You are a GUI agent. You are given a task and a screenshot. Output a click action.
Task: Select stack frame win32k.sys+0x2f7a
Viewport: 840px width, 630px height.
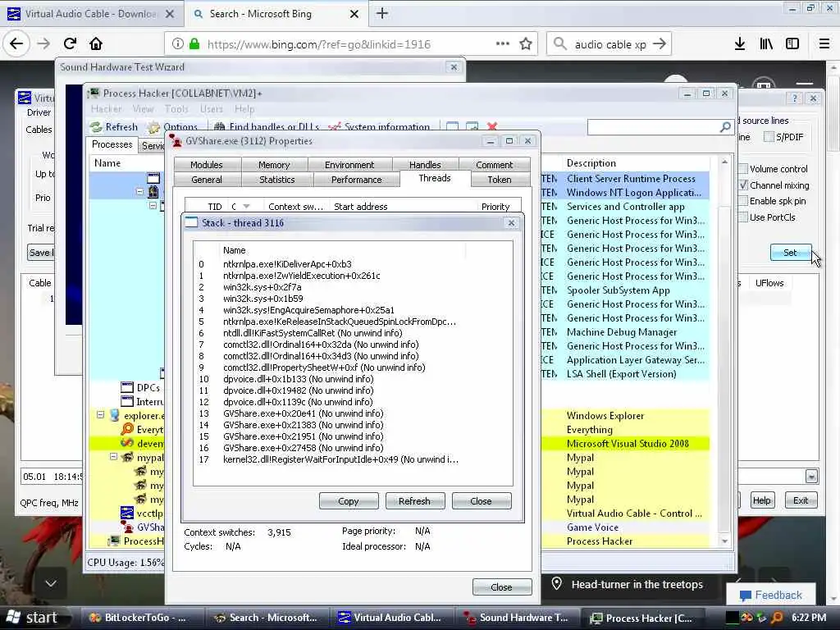(262, 287)
